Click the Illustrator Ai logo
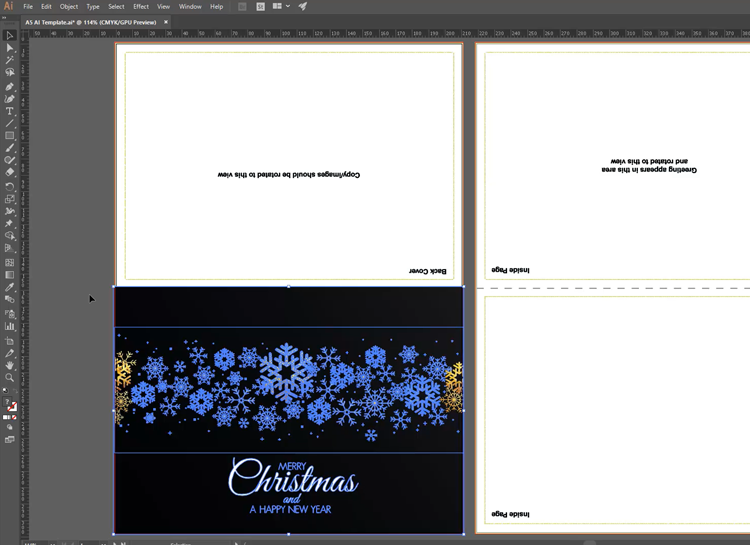The width and height of the screenshot is (750, 545). tap(9, 6)
